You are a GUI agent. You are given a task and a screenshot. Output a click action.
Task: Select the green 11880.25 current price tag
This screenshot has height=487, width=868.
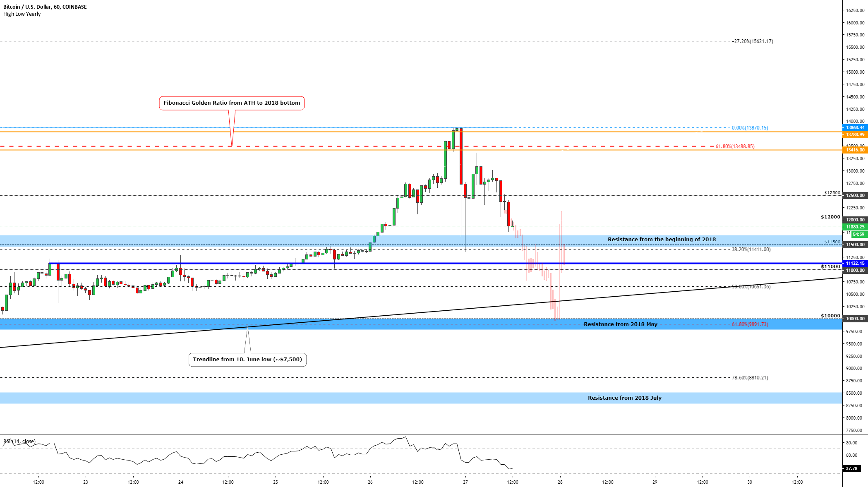pyautogui.click(x=855, y=227)
